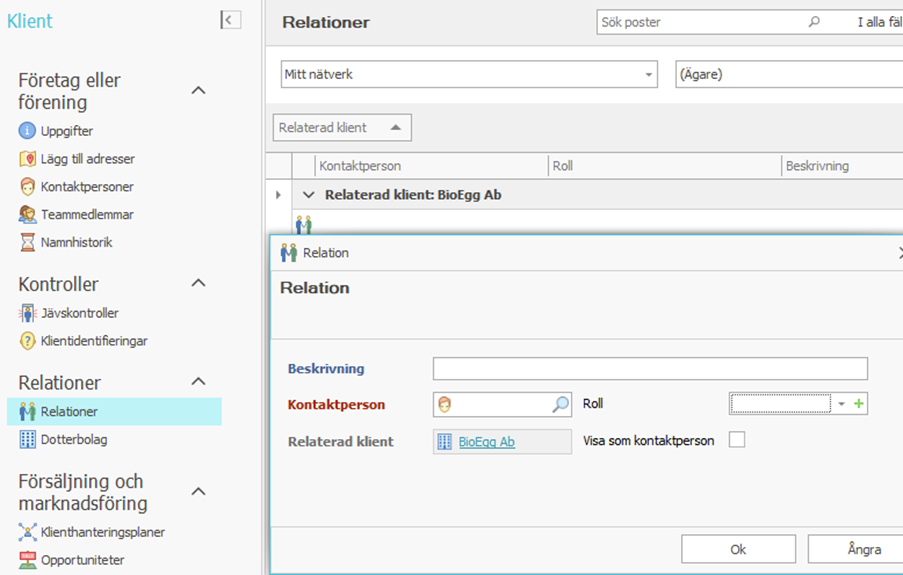Add new role with green plus
This screenshot has height=575, width=903.
click(x=859, y=404)
